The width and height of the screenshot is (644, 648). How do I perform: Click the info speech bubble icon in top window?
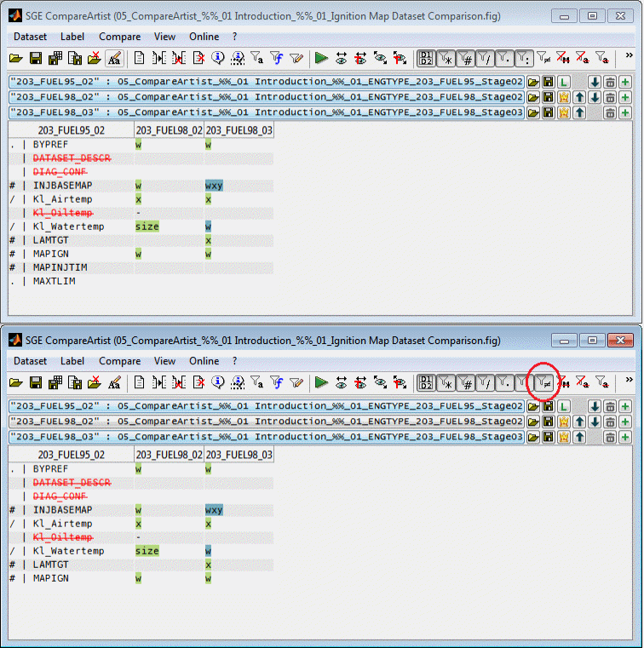218,58
